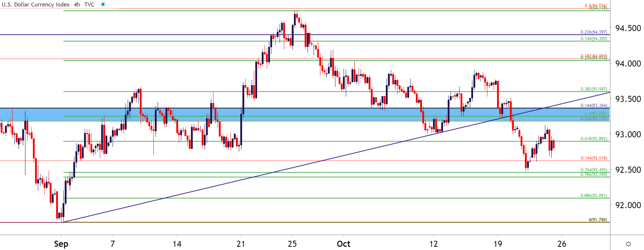
Task: Select the 94.500 price axis label
Action: pos(628,28)
